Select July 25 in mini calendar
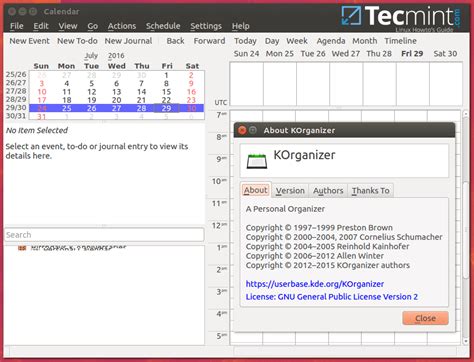Screen dimensions: 474x362 (x=67, y=108)
